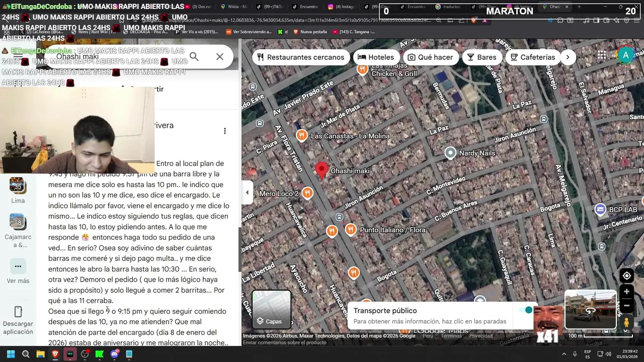The image size is (644, 362).
Task: Click the bus stop icon near Jiron Asunción
Action: point(340,217)
